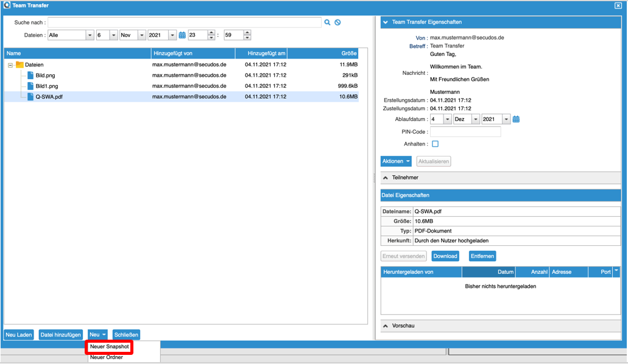Click the Datei hinzufügen button
The height and width of the screenshot is (364, 628).
pyautogui.click(x=60, y=335)
